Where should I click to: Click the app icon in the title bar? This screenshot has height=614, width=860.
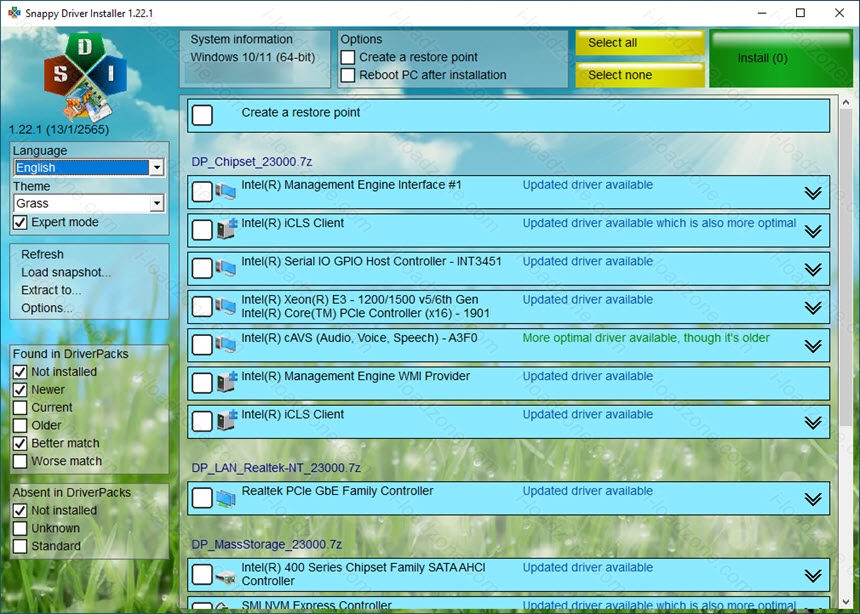coord(14,13)
